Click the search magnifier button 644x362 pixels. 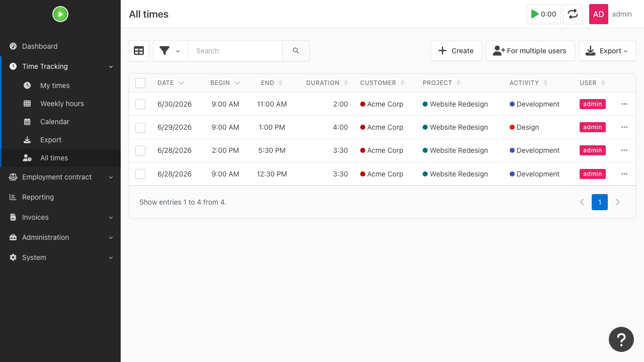[x=296, y=51]
